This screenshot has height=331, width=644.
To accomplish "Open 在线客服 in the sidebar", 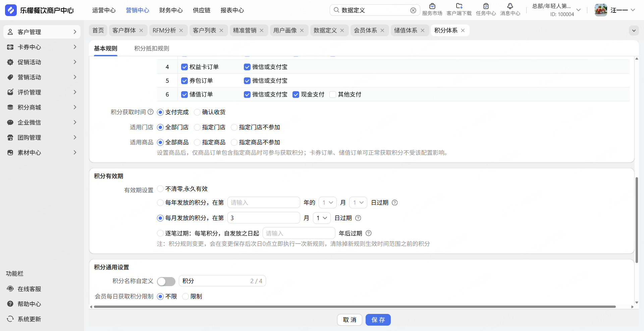I will pyautogui.click(x=29, y=289).
